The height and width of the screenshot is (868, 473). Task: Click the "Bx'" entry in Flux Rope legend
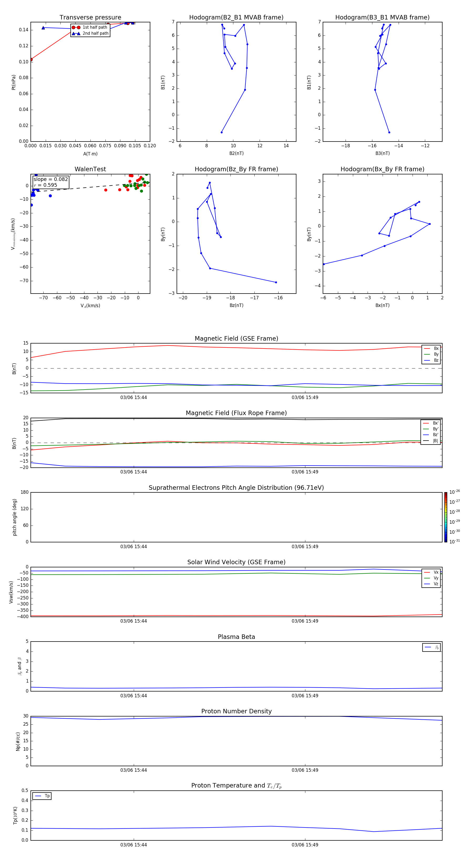(431, 423)
